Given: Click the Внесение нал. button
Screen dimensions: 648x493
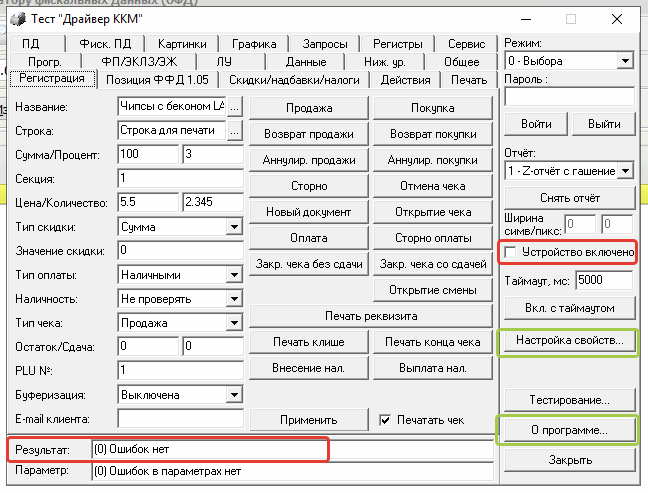Looking at the screenshot, I should [309, 368].
